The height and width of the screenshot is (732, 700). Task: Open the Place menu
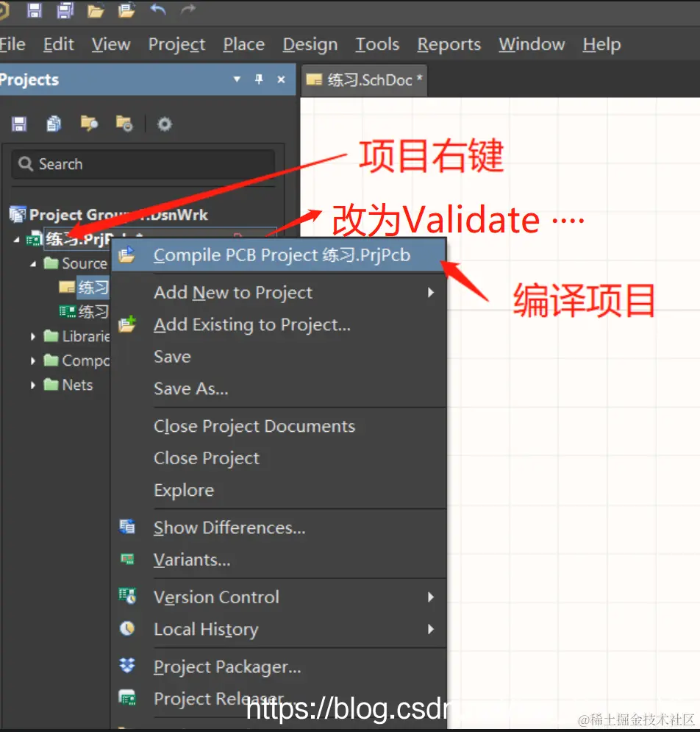point(243,44)
